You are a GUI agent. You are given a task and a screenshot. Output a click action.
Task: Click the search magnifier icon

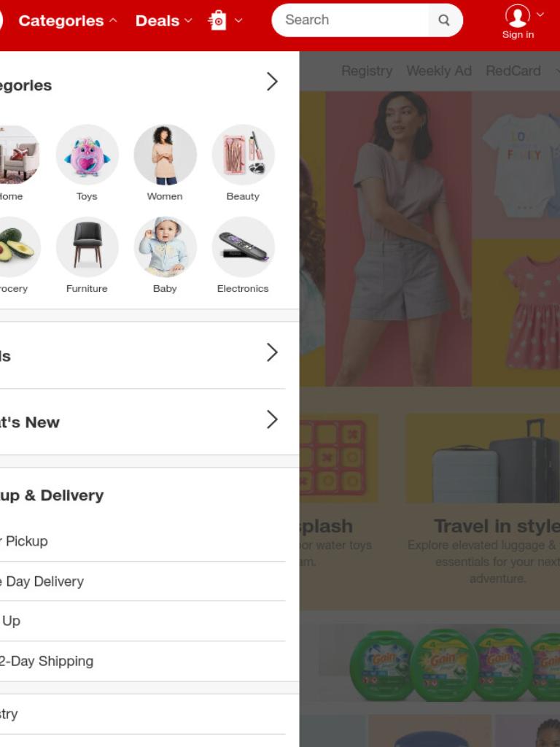click(444, 20)
